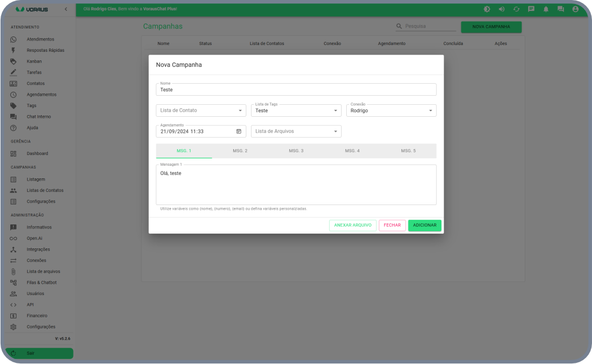Select the MSG. 5 tab
The width and height of the screenshot is (592, 364).
tap(408, 151)
